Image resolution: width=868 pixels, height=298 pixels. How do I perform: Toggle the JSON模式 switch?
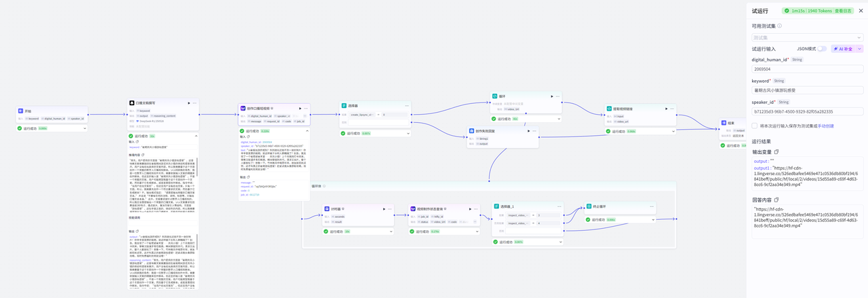coord(821,49)
